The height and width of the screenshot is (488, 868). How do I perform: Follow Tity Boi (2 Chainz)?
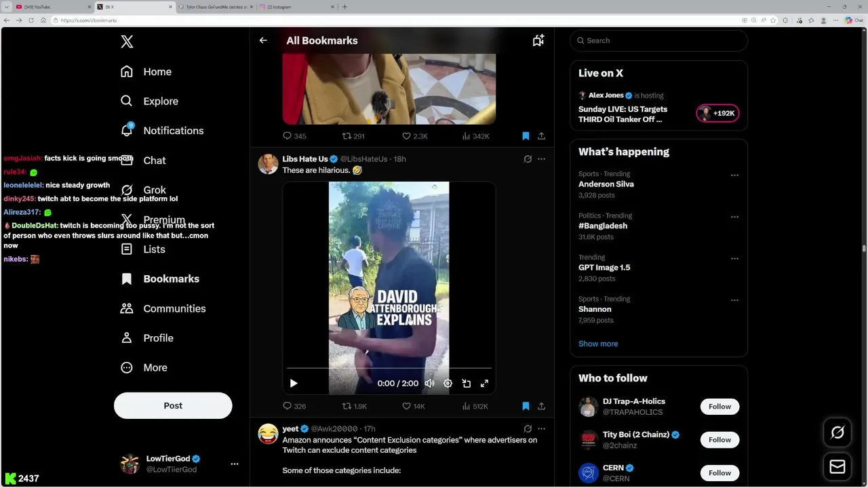719,440
